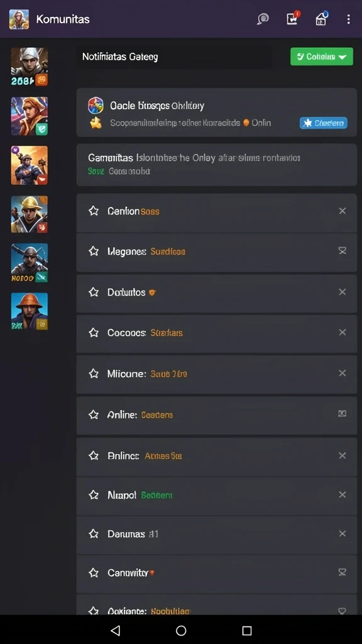Select the silver-helmet character thumbnail
362x644 pixels.
tap(29, 67)
